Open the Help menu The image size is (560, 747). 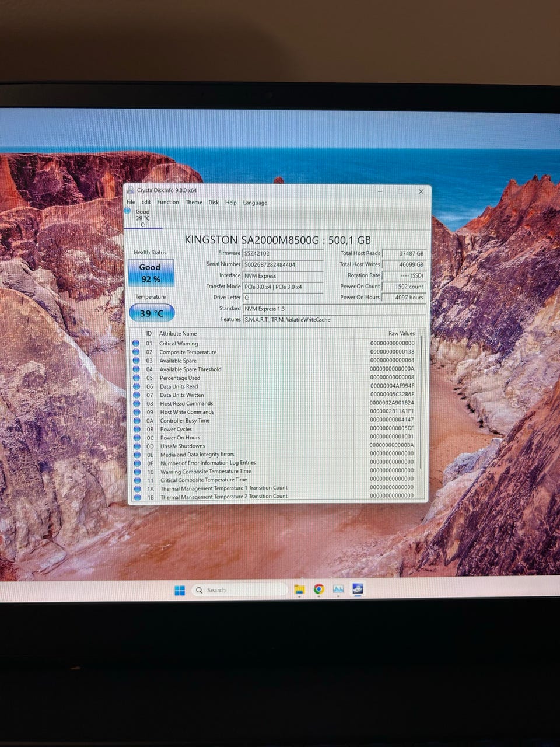[231, 203]
